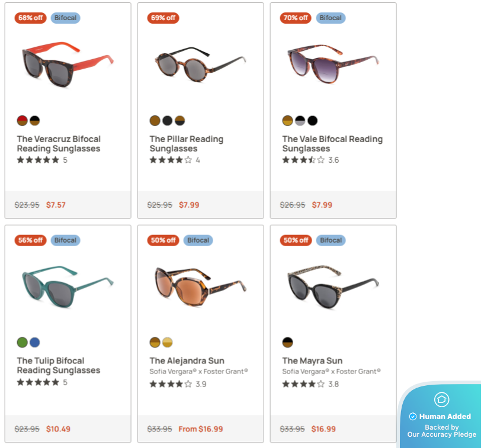Click the Human Added house badge icon

point(441,399)
